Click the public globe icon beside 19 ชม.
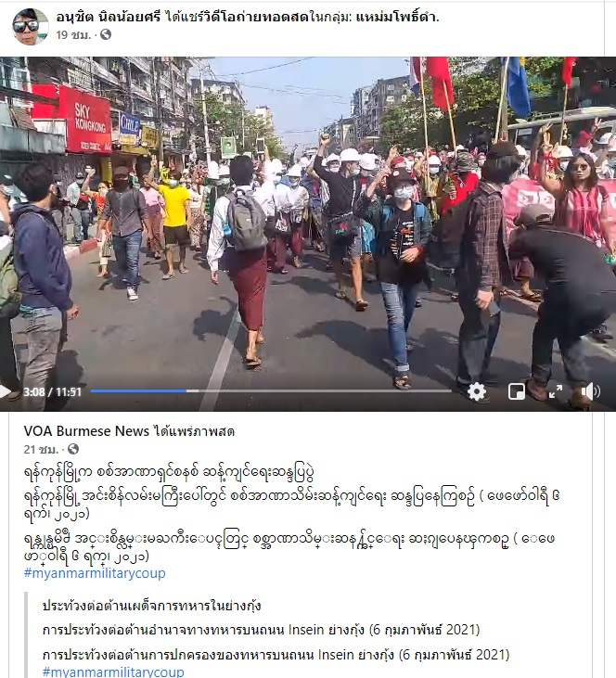This screenshot has height=678, width=616. click(106, 34)
